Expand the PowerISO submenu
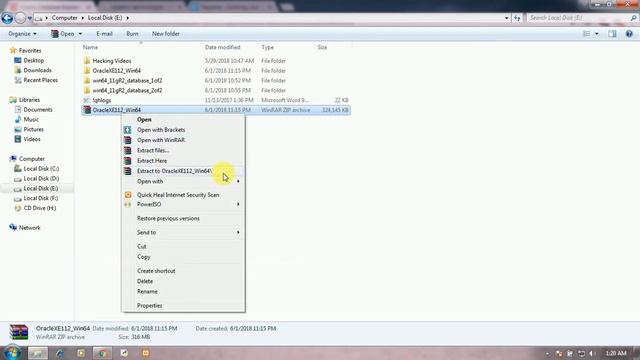This screenshot has height=360, width=640. [x=183, y=204]
